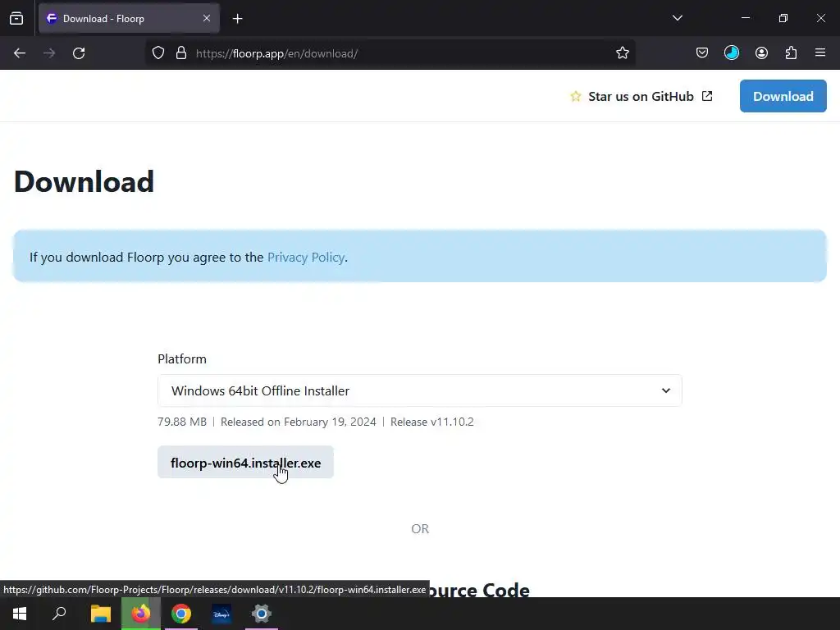Open Disney+ app in taskbar
This screenshot has height=630, width=840.
pyautogui.click(x=221, y=614)
